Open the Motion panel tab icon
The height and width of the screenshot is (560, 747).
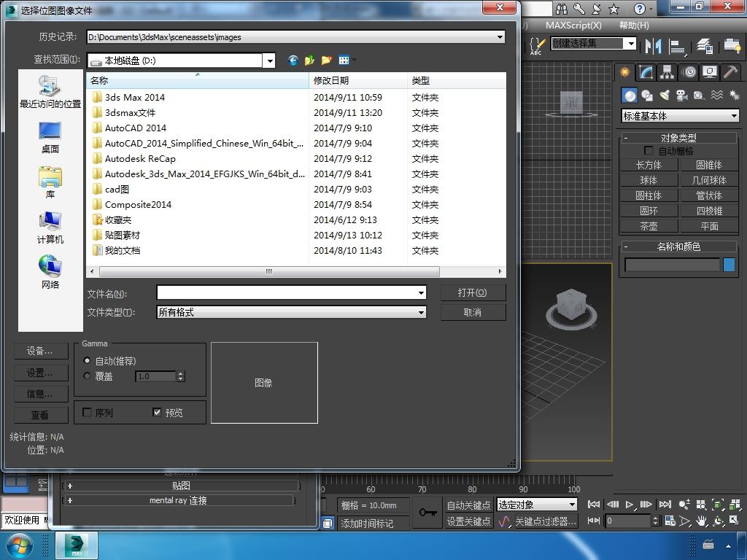click(x=689, y=72)
